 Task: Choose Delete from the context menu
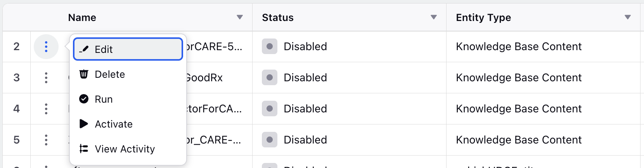128,74
